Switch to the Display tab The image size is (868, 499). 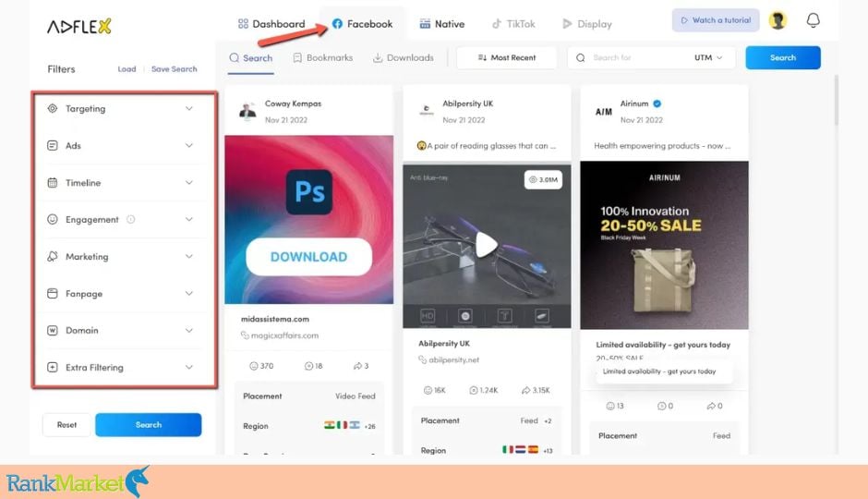[586, 24]
